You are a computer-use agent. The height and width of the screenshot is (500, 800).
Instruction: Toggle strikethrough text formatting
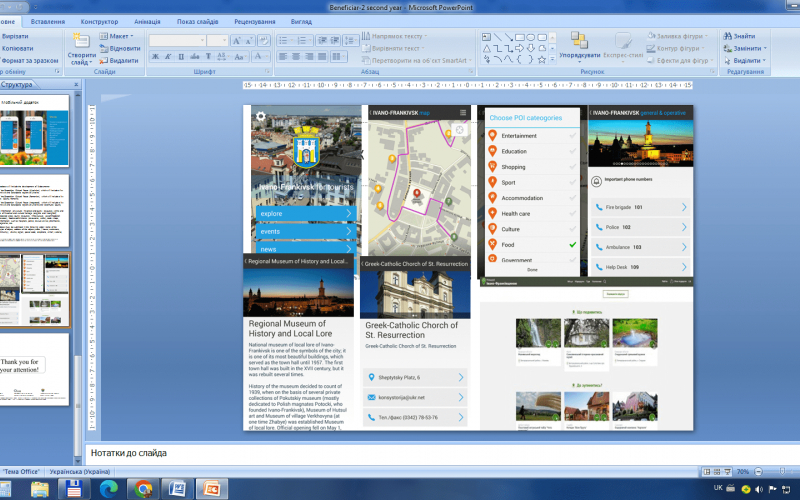click(194, 57)
